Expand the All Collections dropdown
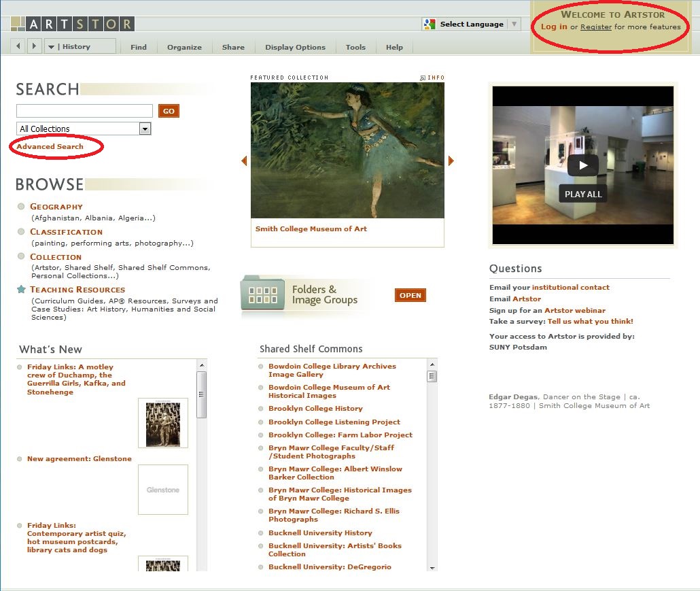This screenshot has width=700, height=591. (x=145, y=129)
